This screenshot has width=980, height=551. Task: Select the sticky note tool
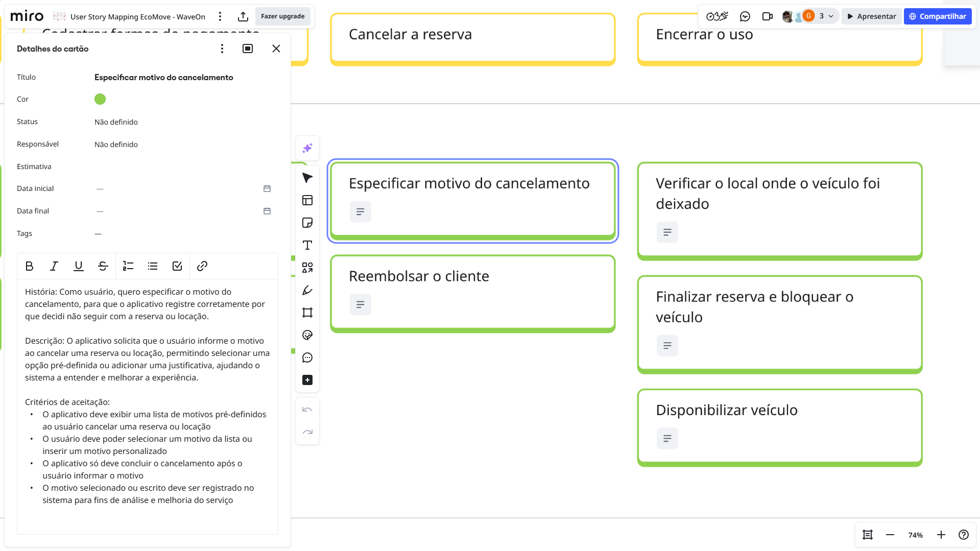click(x=307, y=223)
